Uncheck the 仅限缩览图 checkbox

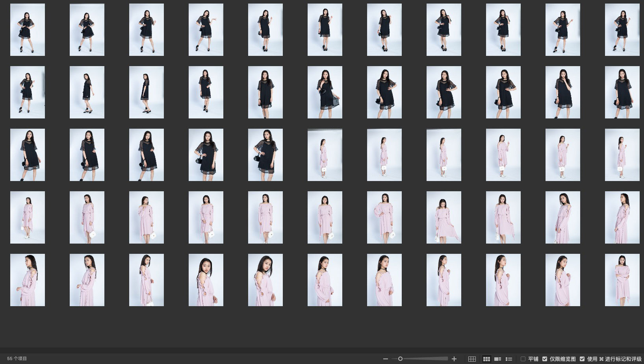(x=545, y=359)
